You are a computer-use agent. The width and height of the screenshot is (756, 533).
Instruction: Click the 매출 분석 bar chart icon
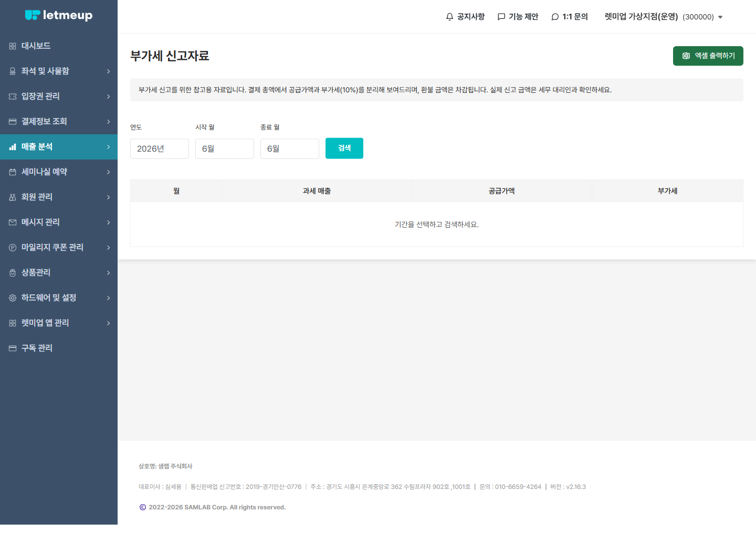tap(13, 147)
